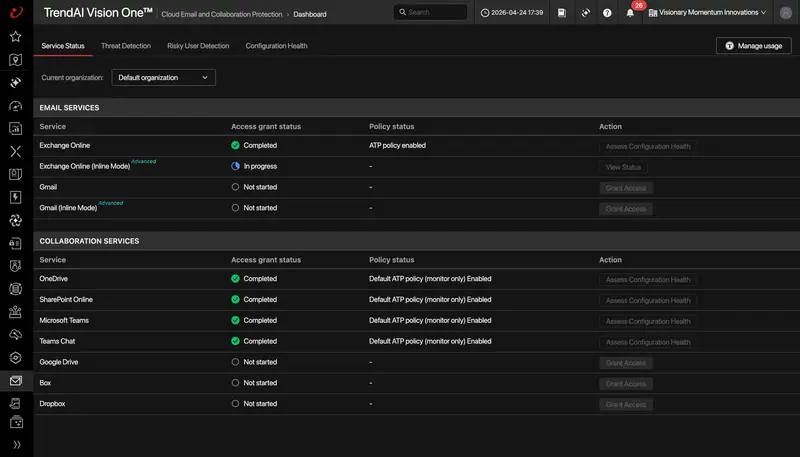
Task: Open the help question mark icon
Action: (607, 13)
